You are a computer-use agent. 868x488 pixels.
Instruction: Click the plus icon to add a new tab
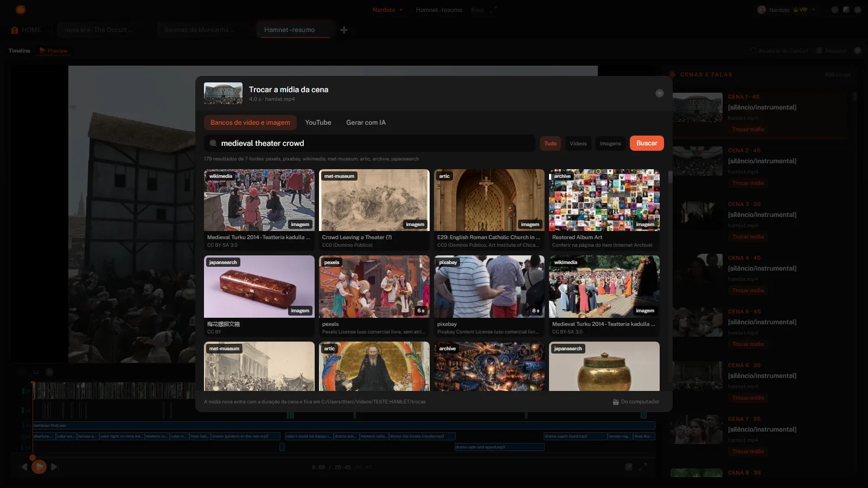pos(344,30)
